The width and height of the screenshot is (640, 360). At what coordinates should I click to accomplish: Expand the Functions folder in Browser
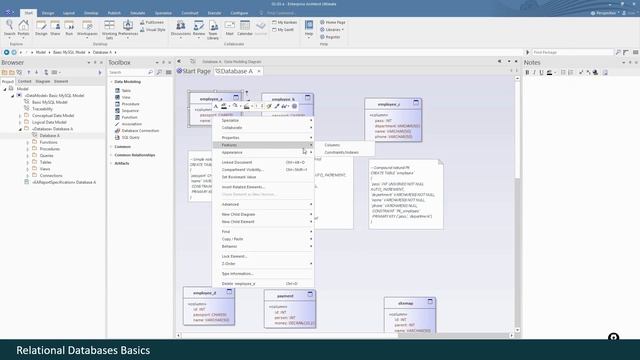point(27,142)
